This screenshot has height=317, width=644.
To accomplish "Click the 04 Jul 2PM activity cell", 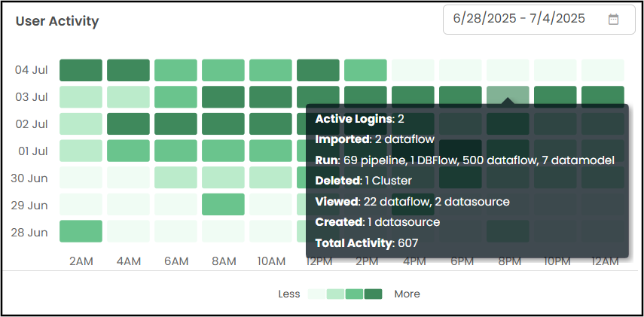I will (x=365, y=70).
